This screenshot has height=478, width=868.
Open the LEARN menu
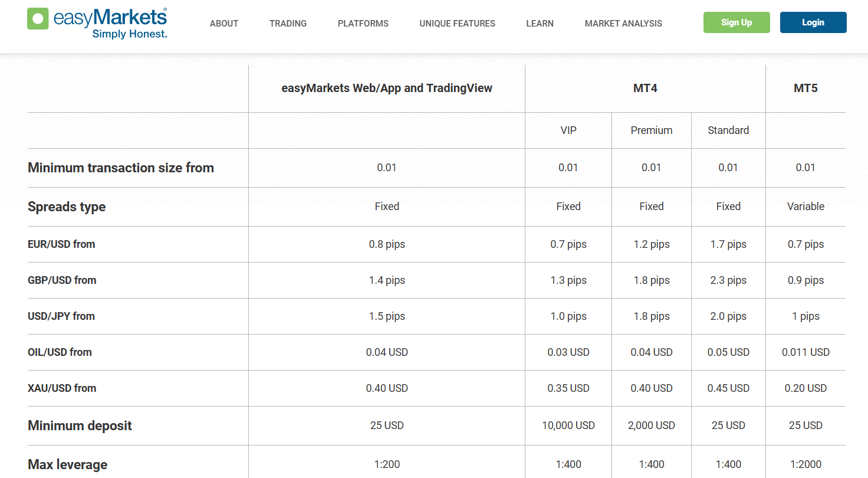tap(540, 24)
